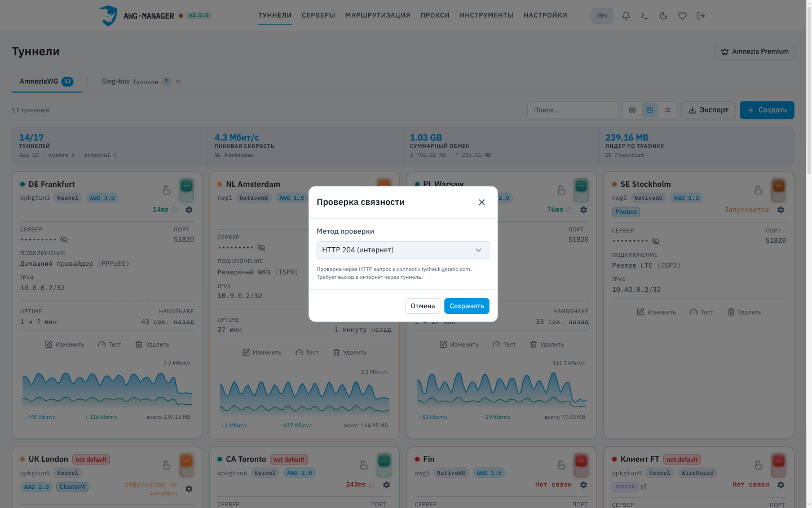Click Отмена to cancel the dialog
812x508 pixels.
(x=423, y=306)
